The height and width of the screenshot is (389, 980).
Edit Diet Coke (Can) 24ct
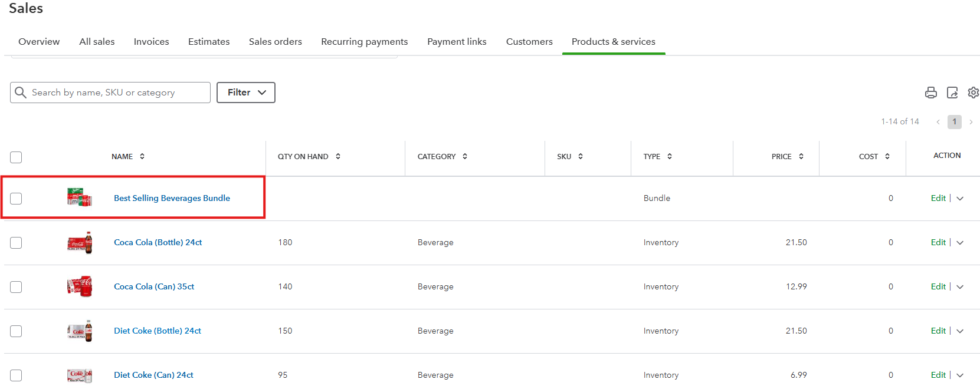pyautogui.click(x=938, y=375)
